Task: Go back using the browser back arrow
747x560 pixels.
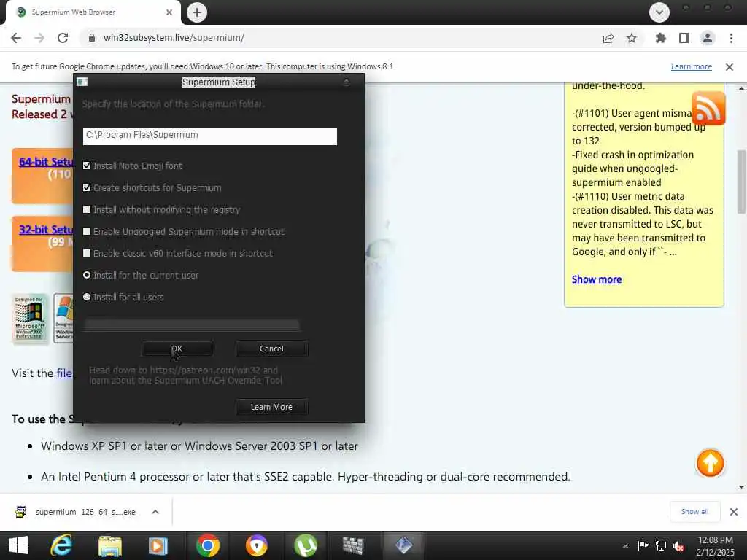Action: pos(16,38)
